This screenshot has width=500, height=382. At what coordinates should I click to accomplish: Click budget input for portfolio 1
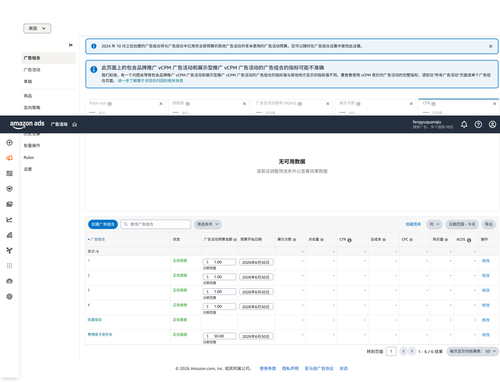tap(219, 262)
